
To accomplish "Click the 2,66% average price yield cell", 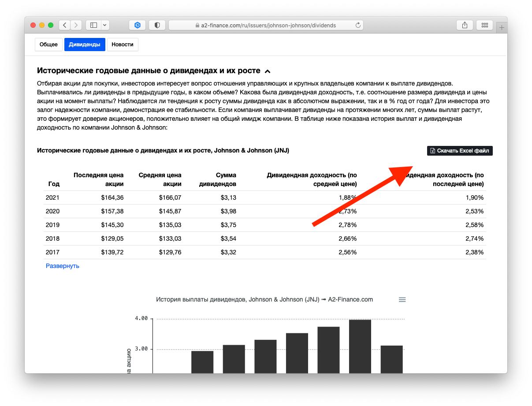I will click(x=347, y=238).
